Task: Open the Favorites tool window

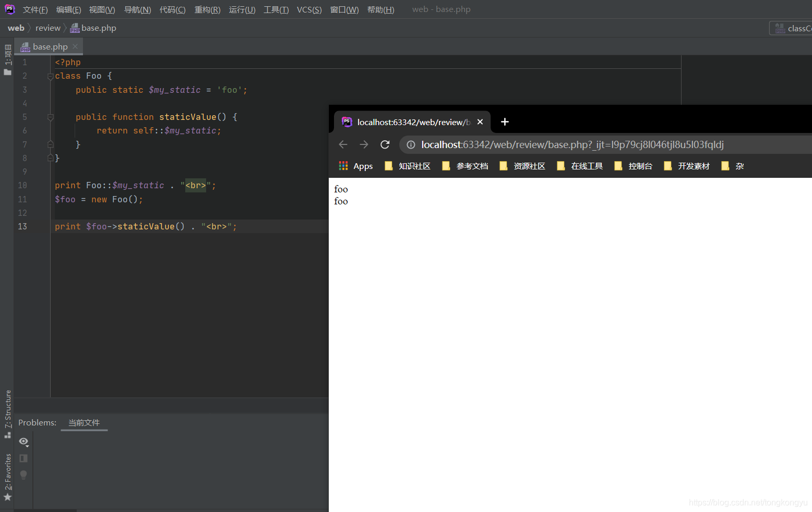Action: (x=7, y=477)
